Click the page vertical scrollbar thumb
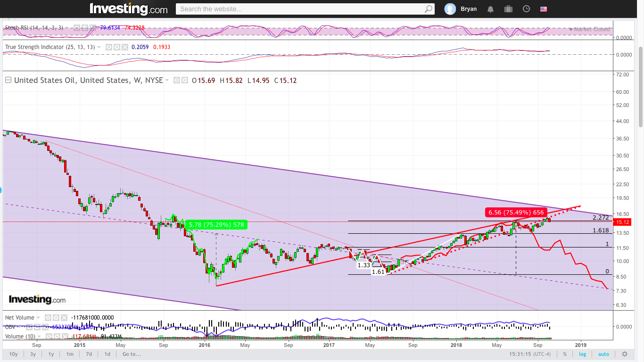This screenshot has width=644, height=362. coord(641,86)
